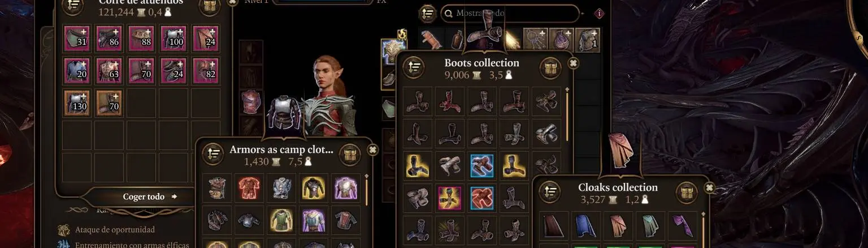Select the outfit stack with count 130
Image resolution: width=868 pixels, height=248 pixels.
(77, 102)
